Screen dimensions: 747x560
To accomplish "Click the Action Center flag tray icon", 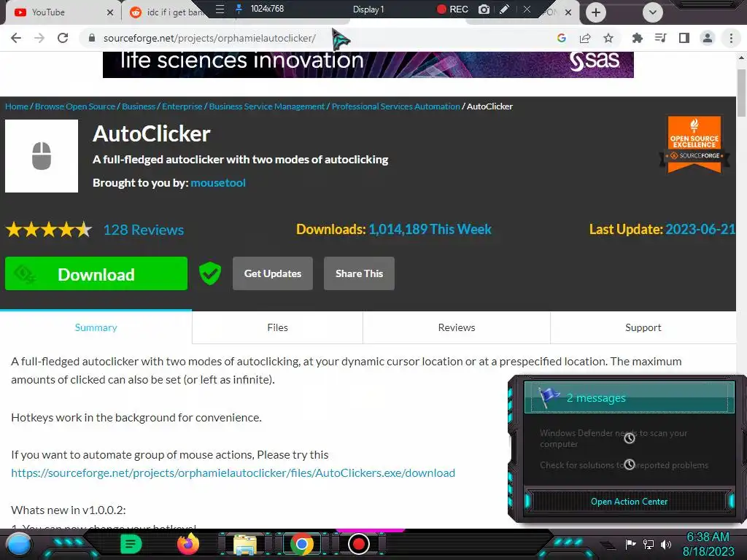I will click(630, 544).
